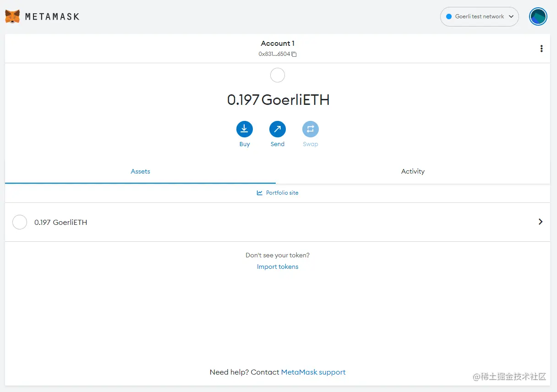Open the MetaMask support link
The image size is (557, 392).
click(x=313, y=372)
